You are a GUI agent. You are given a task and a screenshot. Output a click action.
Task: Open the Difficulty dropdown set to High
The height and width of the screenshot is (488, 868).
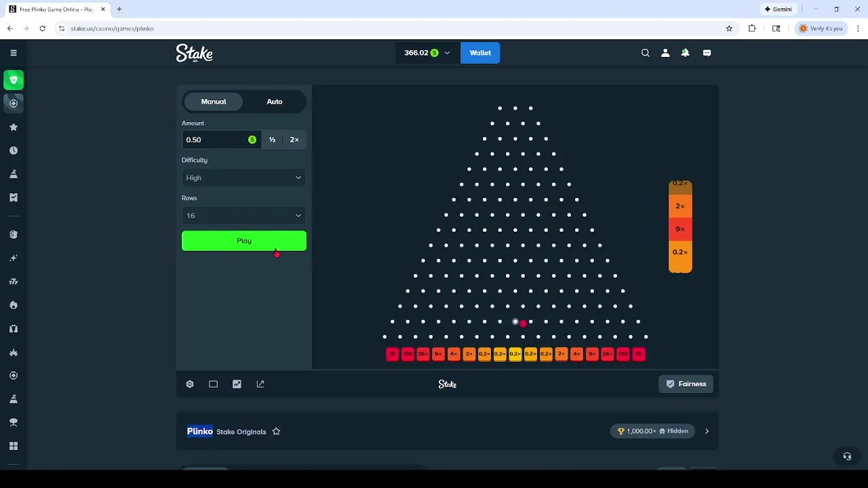[244, 178]
